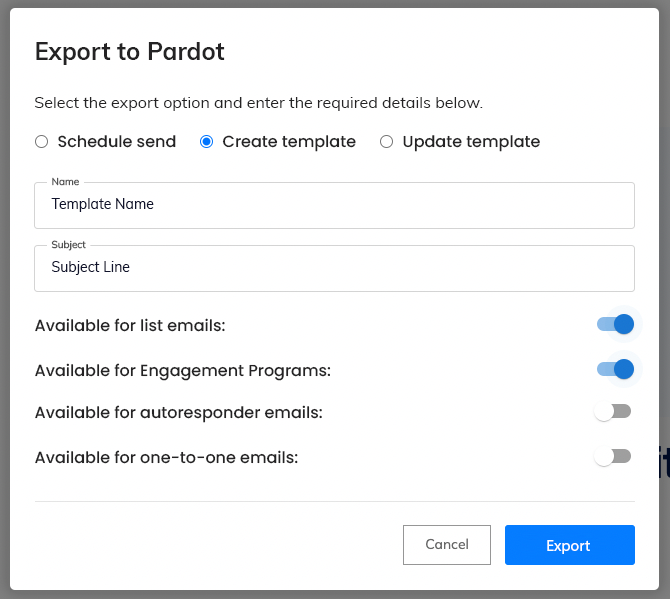Focus the Subject Line text field
The height and width of the screenshot is (599, 670).
coord(334,268)
